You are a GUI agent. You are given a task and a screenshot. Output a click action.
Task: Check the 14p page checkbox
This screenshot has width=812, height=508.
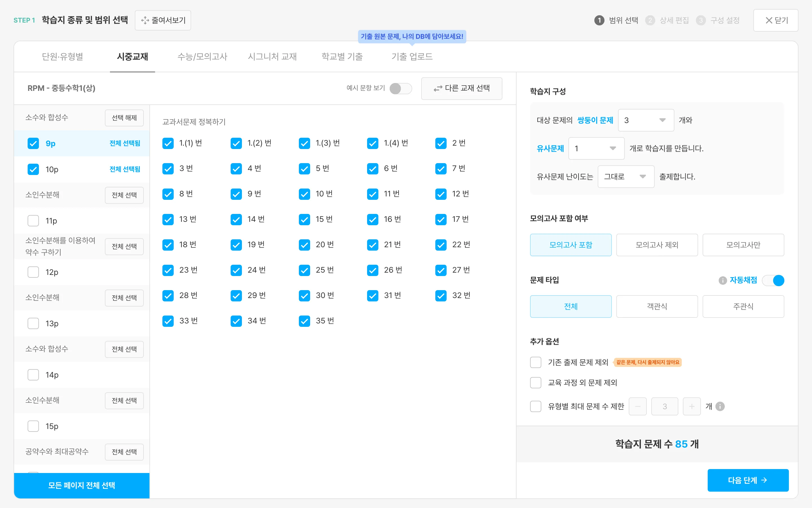tap(33, 375)
